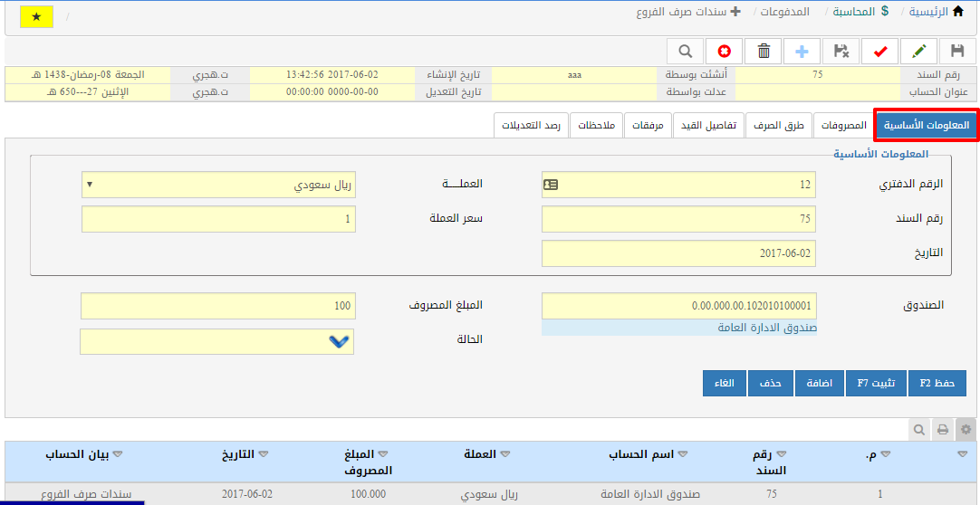Click the magnifier search icon in toolbar
Image resolution: width=980 pixels, height=505 pixels.
[x=686, y=51]
